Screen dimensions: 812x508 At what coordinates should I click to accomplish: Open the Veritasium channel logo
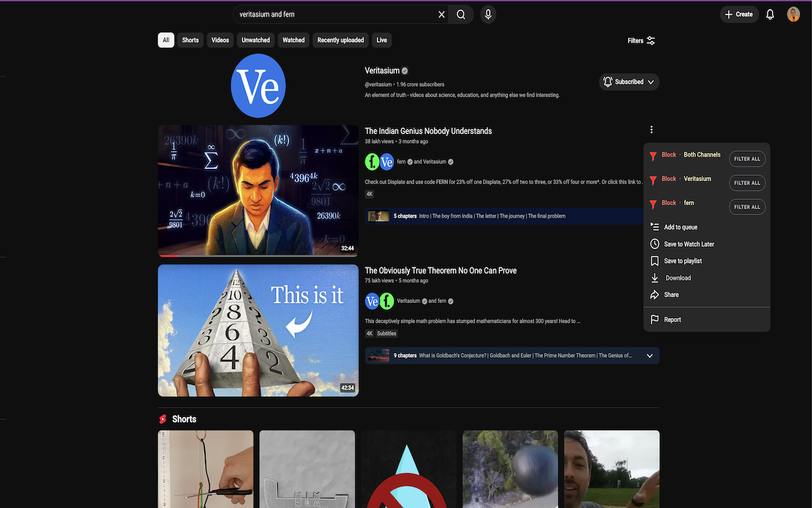[x=258, y=86]
